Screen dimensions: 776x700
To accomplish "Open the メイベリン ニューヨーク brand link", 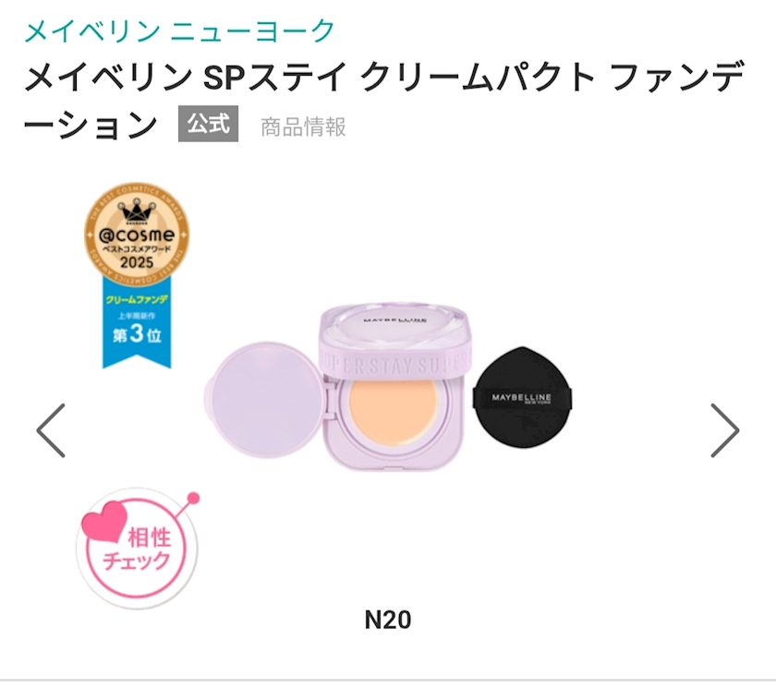I will (x=179, y=30).
